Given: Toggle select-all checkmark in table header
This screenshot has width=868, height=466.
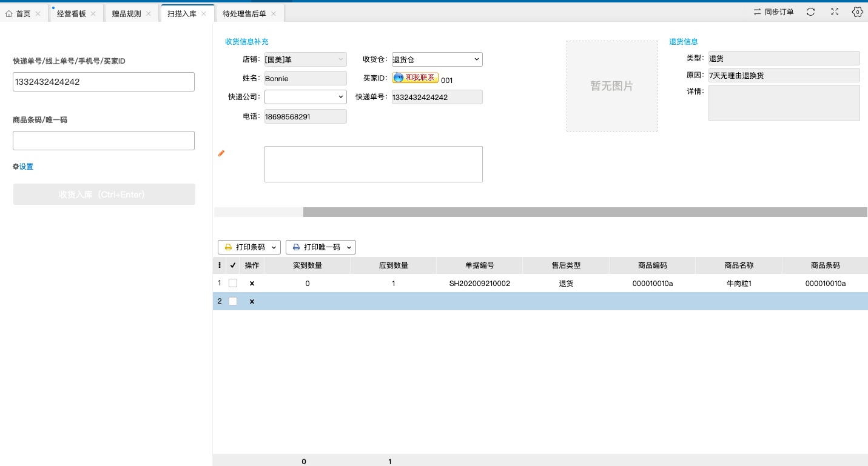Looking at the screenshot, I should (x=233, y=265).
